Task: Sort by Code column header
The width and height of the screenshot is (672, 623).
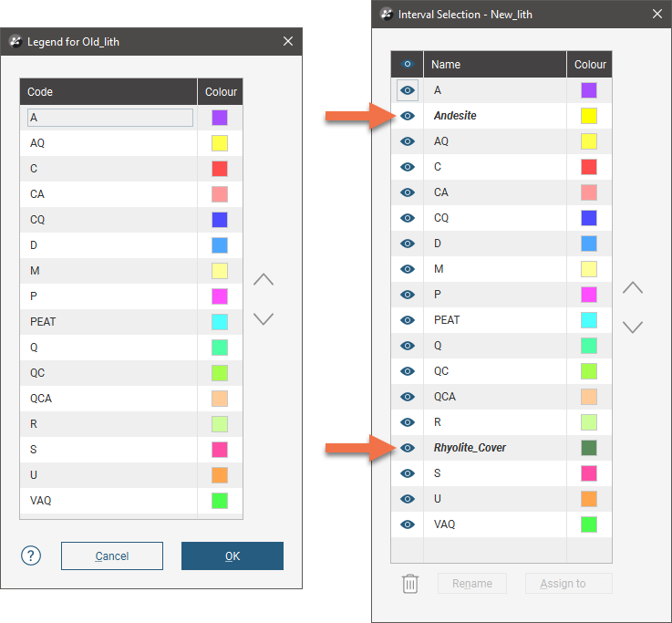Action: 109,91
